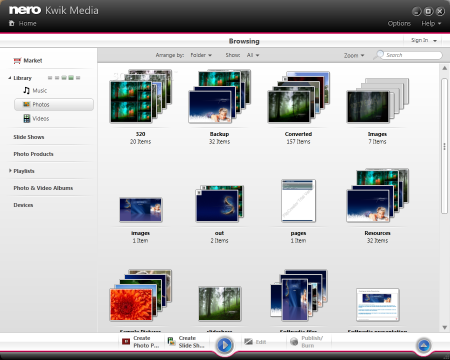Click the scrollbar down arrow

(444, 327)
